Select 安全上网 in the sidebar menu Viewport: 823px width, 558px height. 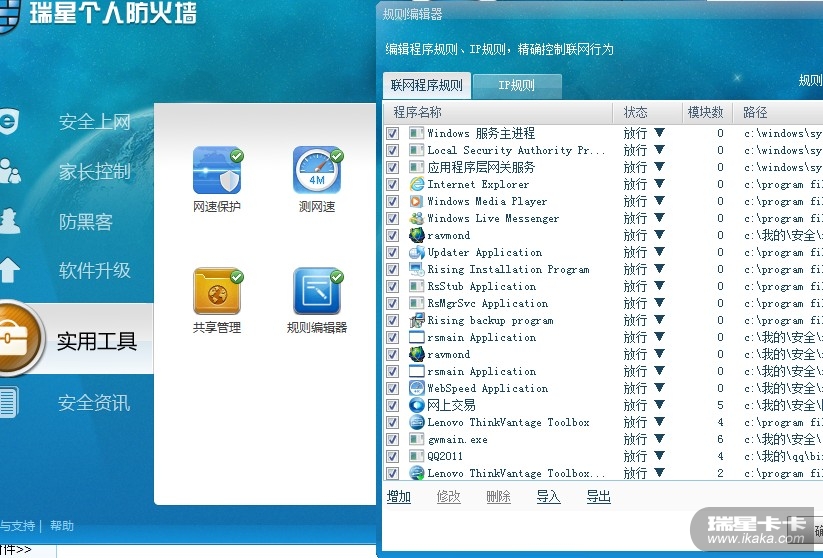94,122
